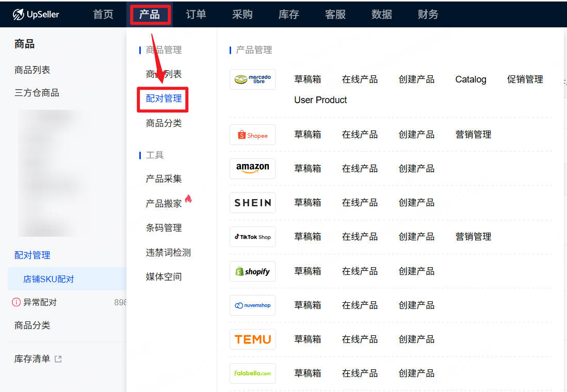The height and width of the screenshot is (392, 567).
Task: Click the warning icon next to 异常配对
Action: [x=17, y=302]
